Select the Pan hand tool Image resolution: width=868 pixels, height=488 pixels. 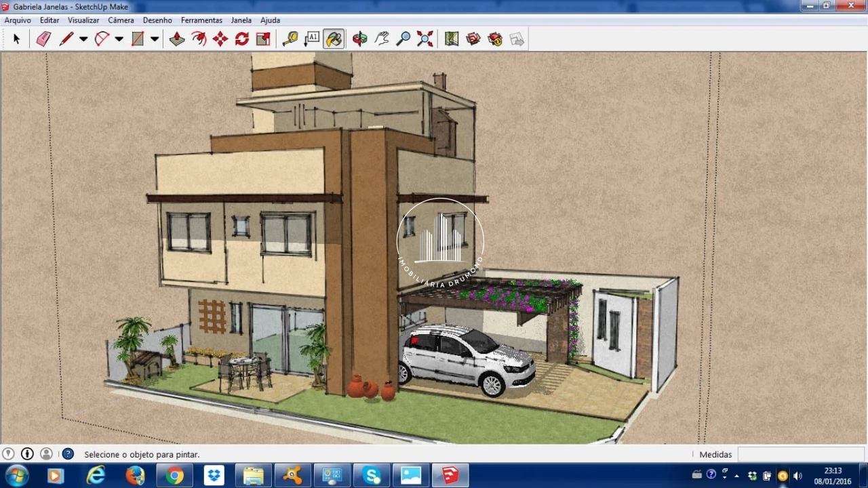[382, 39]
